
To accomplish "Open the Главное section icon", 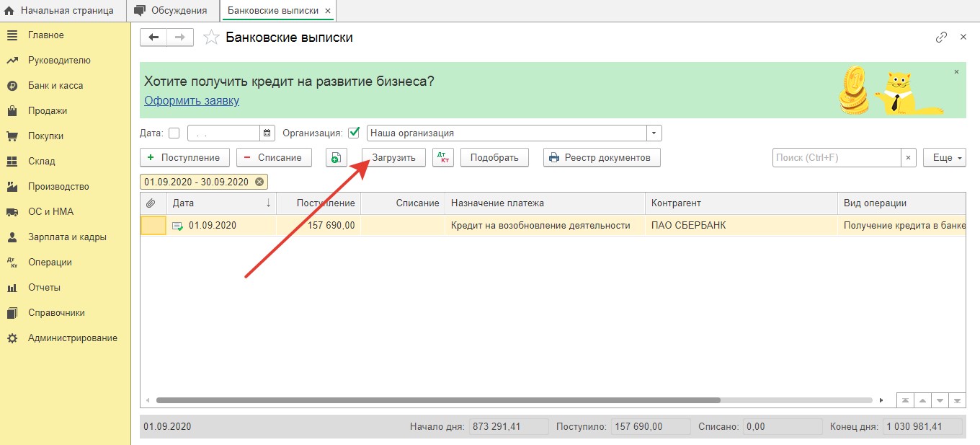I will coord(12,35).
